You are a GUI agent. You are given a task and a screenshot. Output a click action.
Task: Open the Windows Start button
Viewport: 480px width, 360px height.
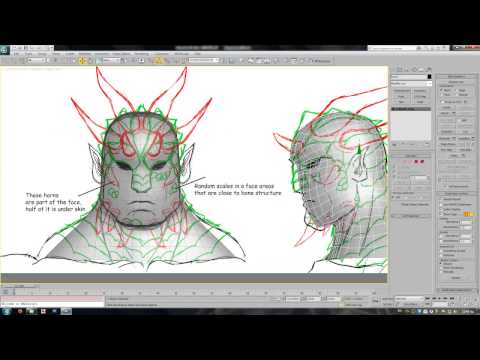pyautogui.click(x=6, y=311)
